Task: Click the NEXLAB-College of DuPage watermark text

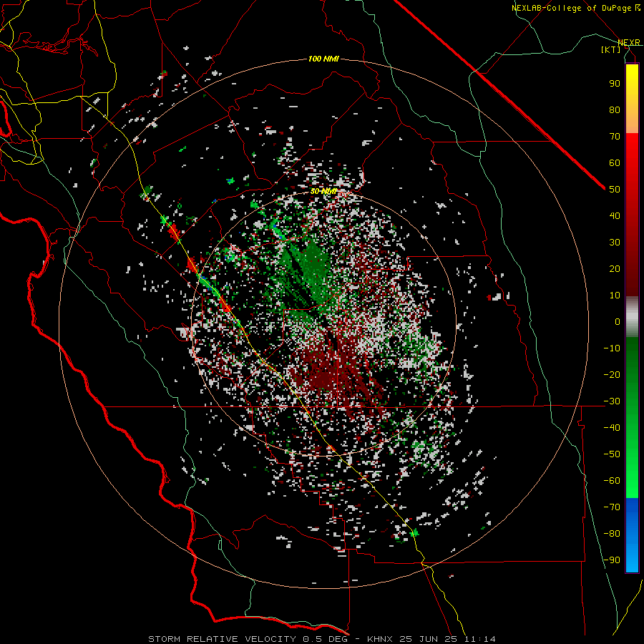Action: (x=575, y=8)
